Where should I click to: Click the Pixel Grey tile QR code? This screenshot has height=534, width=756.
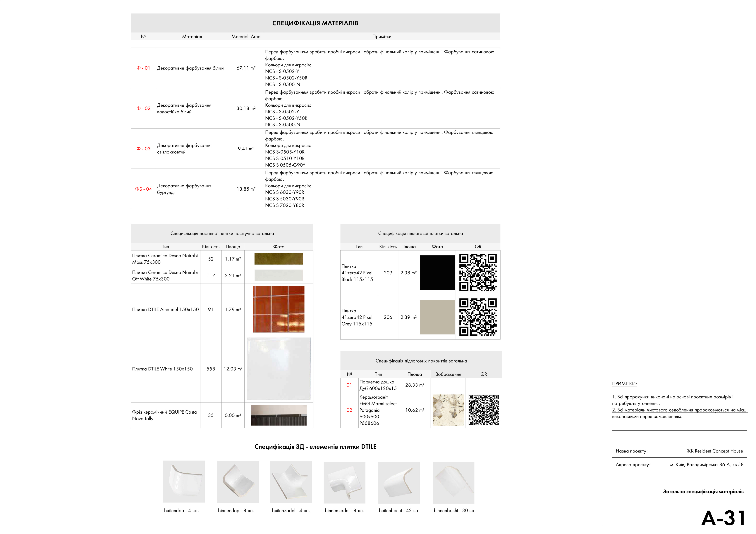[478, 317]
